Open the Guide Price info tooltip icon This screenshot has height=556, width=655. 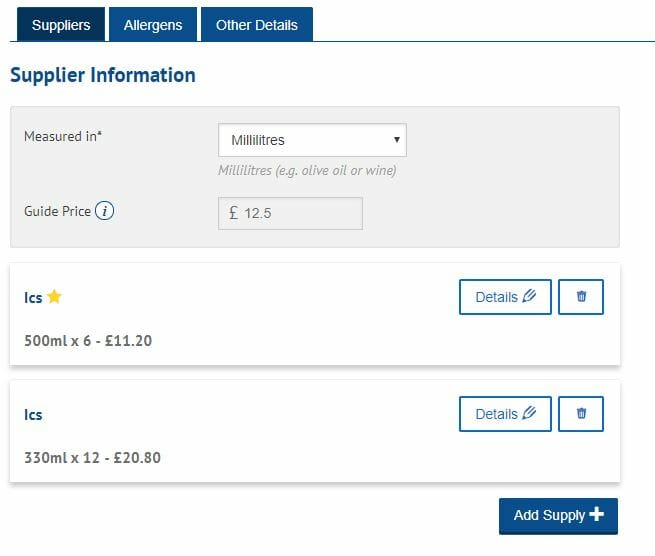104,212
